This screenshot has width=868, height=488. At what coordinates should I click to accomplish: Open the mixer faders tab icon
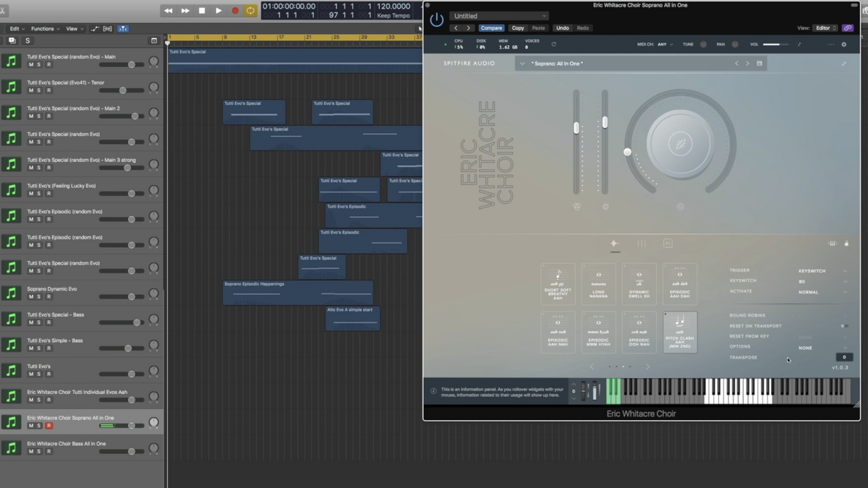641,244
